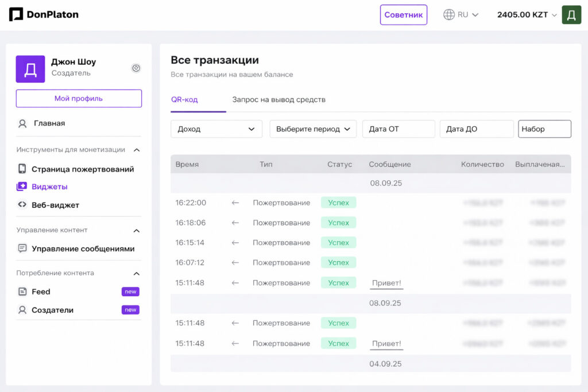Click the globe language icon
The height and width of the screenshot is (392, 588).
click(450, 14)
